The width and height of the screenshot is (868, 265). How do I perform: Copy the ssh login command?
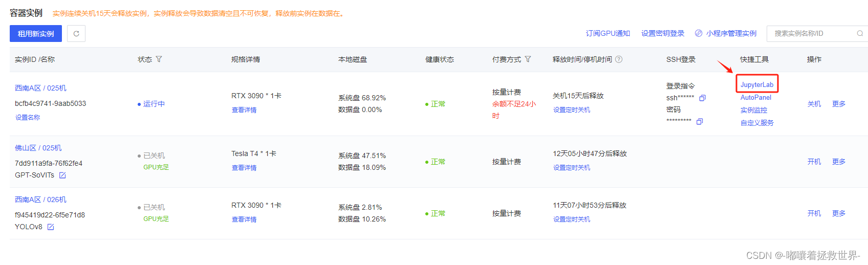[x=702, y=98]
